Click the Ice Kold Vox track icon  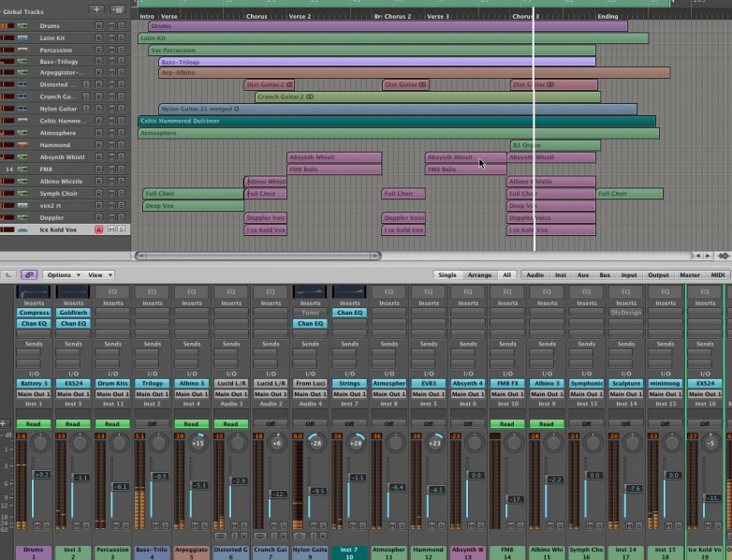tap(22, 229)
